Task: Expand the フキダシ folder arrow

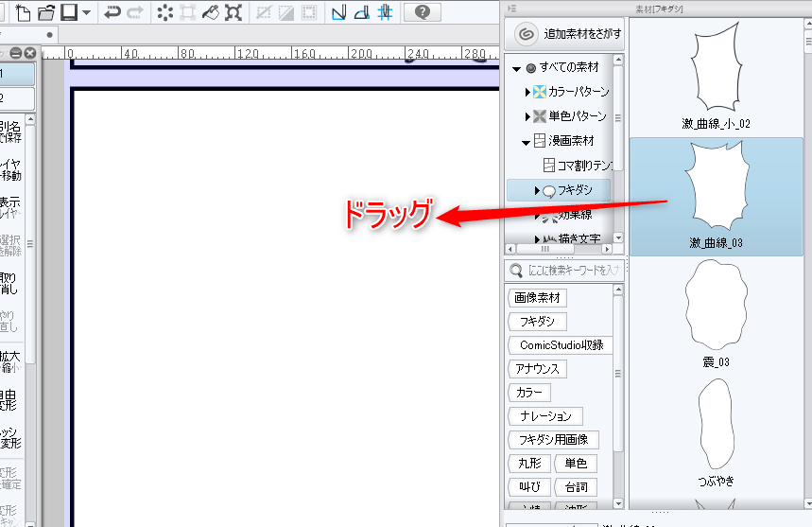Action: pyautogui.click(x=537, y=191)
